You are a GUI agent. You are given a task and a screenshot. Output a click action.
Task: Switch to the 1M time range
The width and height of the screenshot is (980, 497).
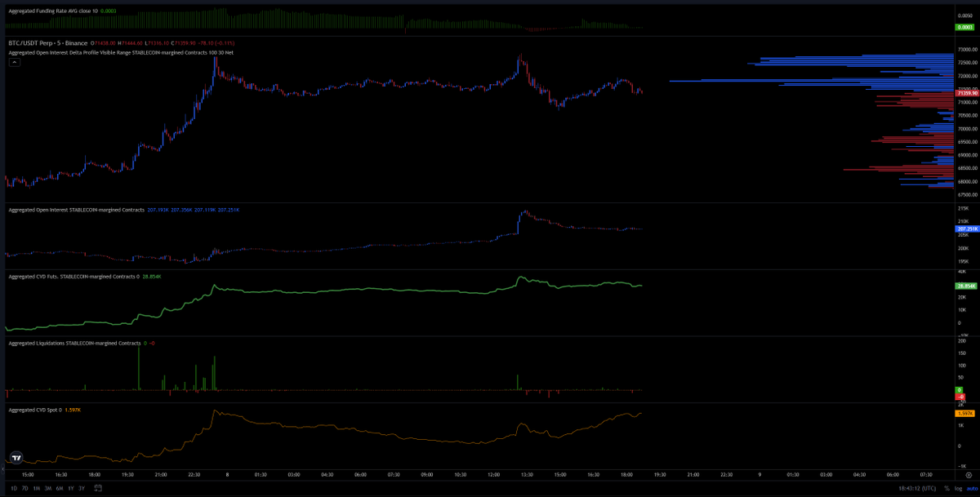(36, 488)
